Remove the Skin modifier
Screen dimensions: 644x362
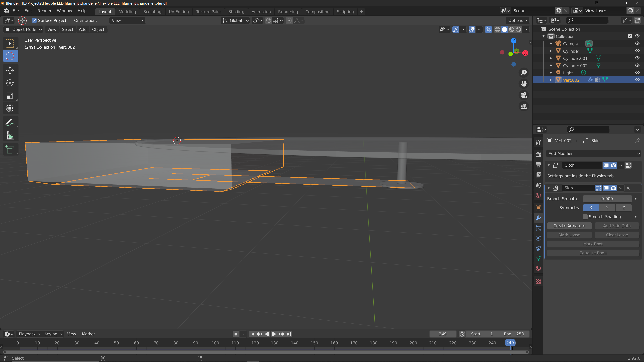pyautogui.click(x=628, y=188)
